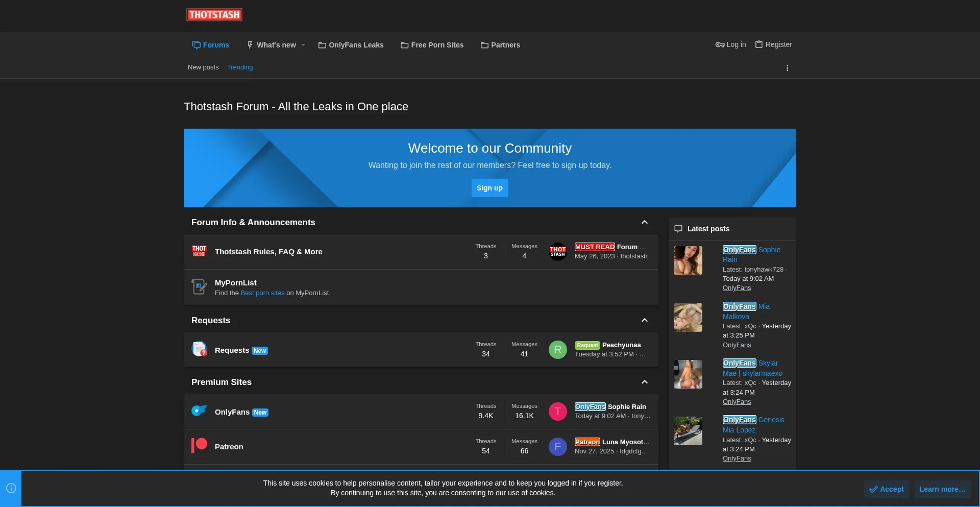Screen dimensions: 980x507
Task: Click the Patreon forum icon
Action: 199,446
